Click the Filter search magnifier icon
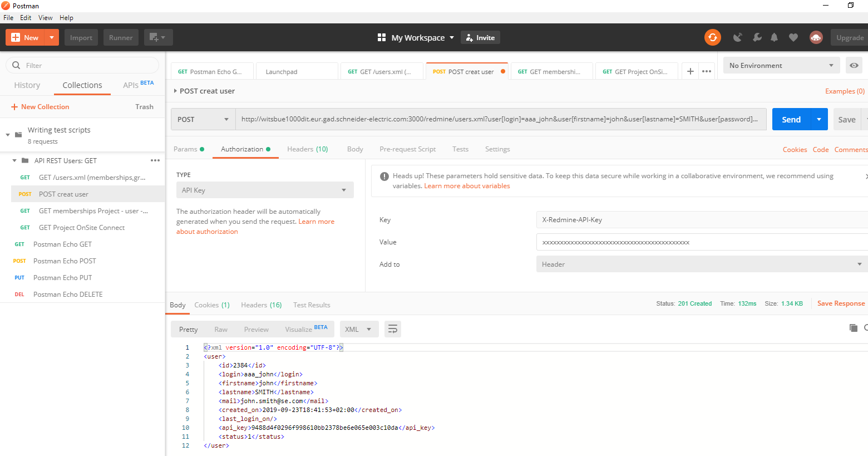This screenshot has width=868, height=456. tap(16, 65)
